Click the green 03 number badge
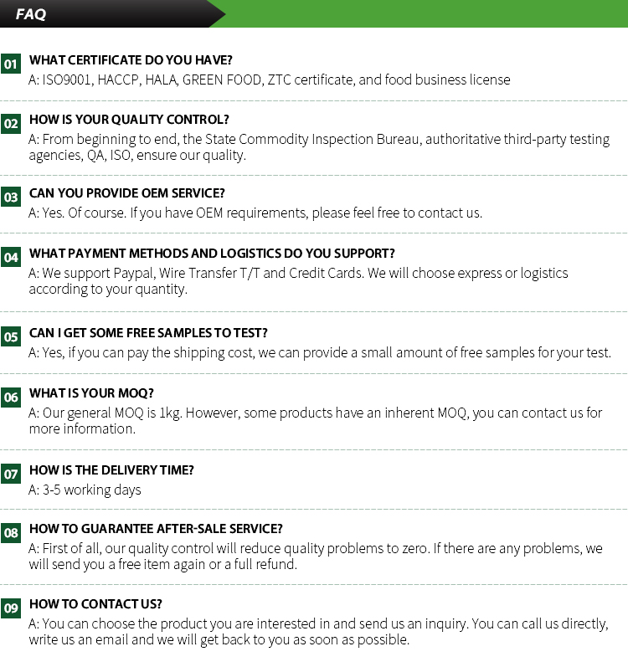 coord(11,197)
